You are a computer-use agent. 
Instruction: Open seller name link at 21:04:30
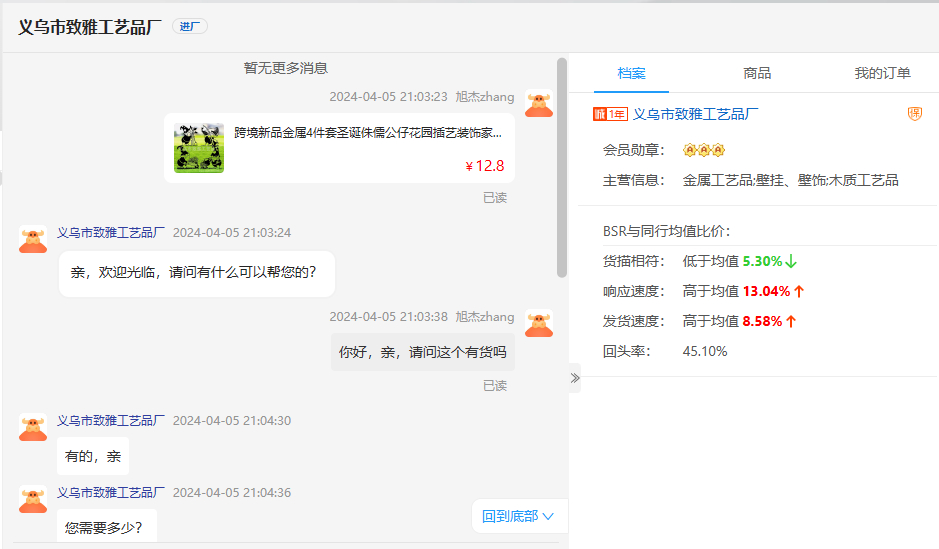click(x=111, y=420)
